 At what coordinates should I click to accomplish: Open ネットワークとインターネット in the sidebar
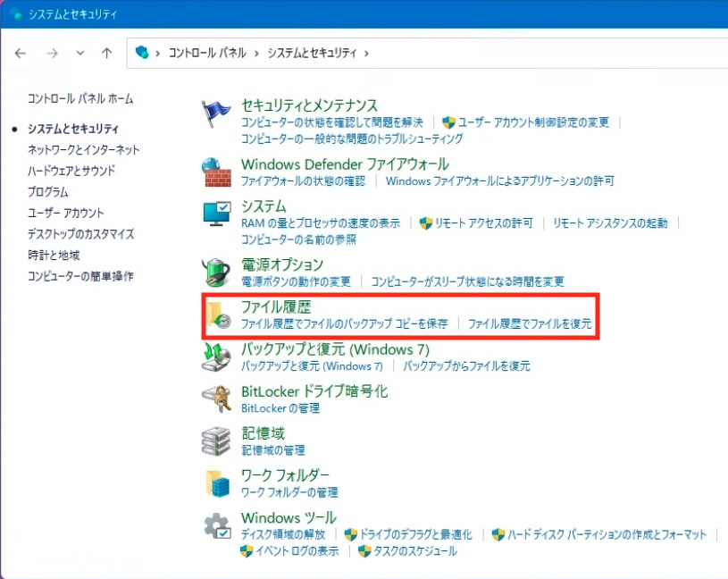click(x=84, y=149)
